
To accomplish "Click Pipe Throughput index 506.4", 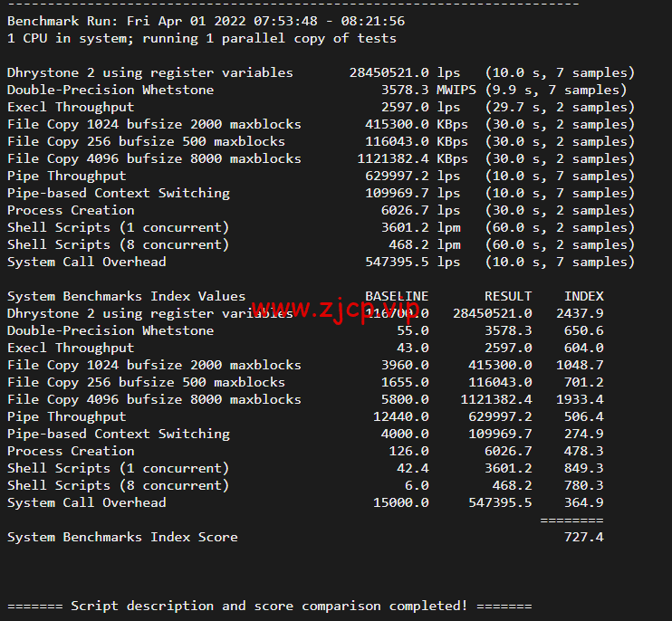I will (x=584, y=416).
